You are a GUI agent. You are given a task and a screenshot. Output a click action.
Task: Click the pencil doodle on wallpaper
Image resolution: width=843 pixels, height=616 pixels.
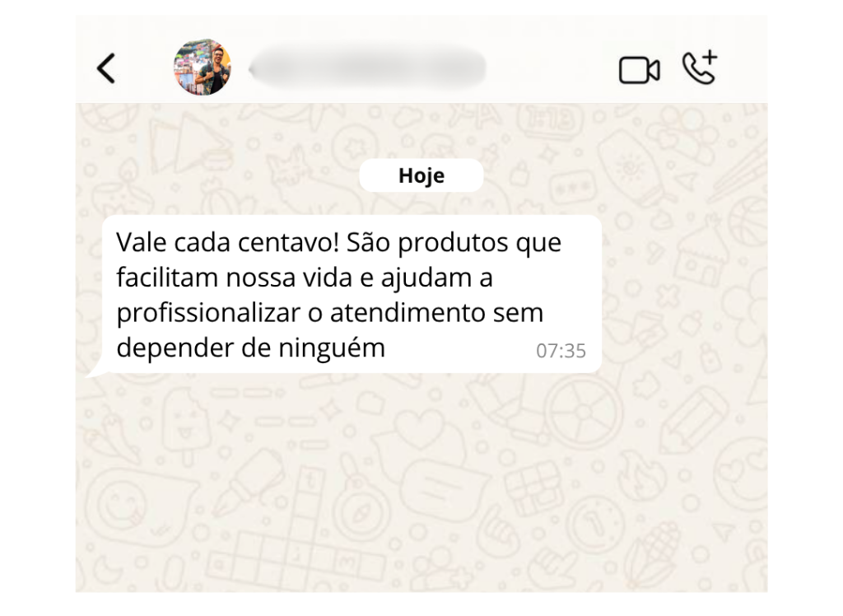pos(692,419)
